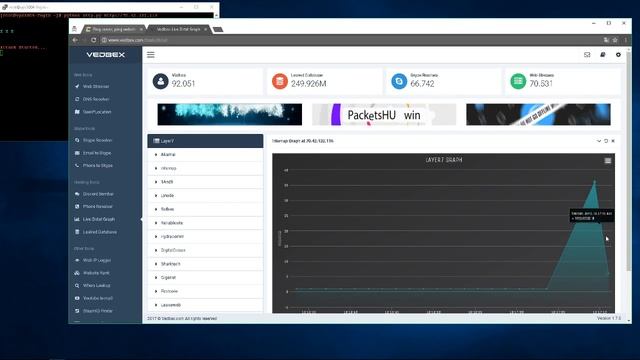The width and height of the screenshot is (640, 360).
Task: Reload the browser page
Action: click(x=93, y=40)
